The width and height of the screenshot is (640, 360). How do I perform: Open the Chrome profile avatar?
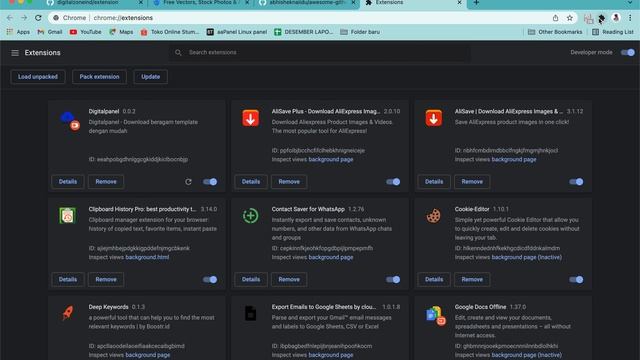[x=616, y=18]
